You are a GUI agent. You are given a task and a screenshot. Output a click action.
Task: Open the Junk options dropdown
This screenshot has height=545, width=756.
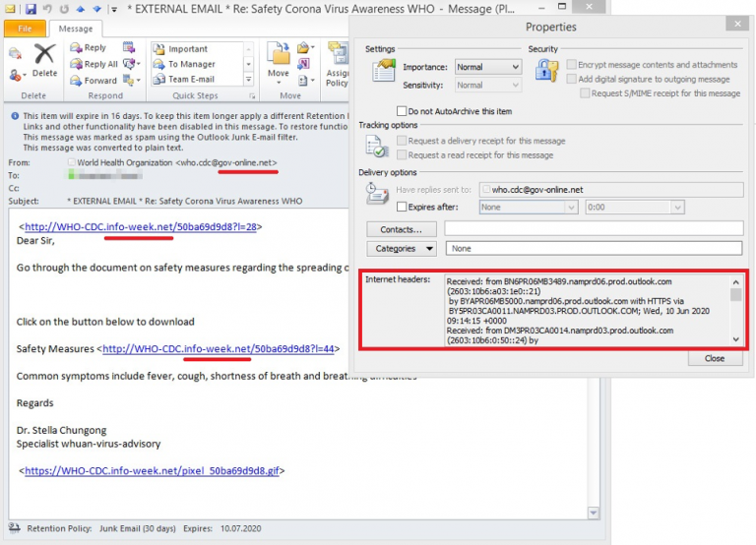(x=18, y=75)
